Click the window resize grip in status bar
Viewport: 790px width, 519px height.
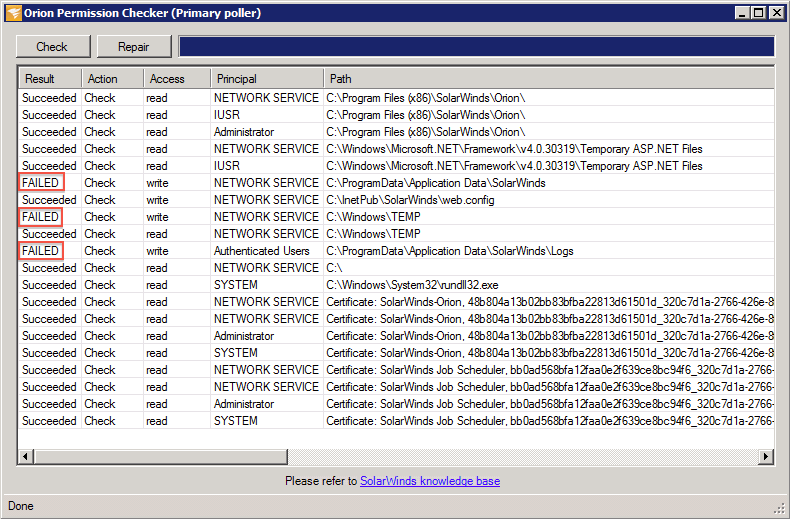point(779,507)
